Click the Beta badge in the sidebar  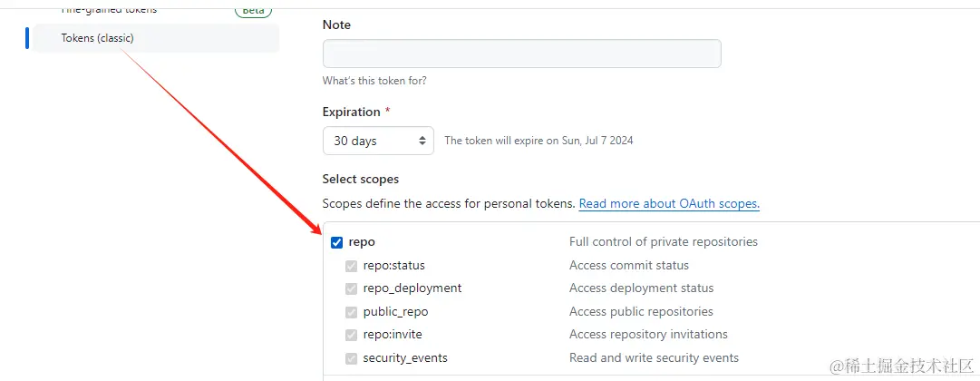click(253, 11)
